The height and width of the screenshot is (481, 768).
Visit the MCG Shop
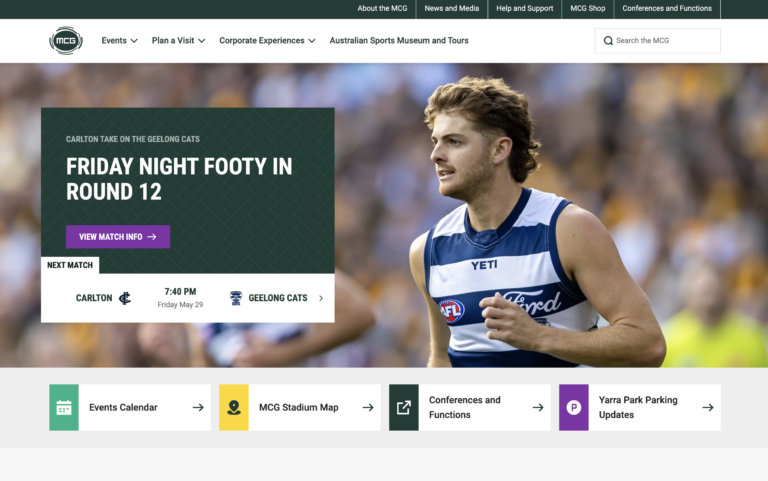coord(588,8)
